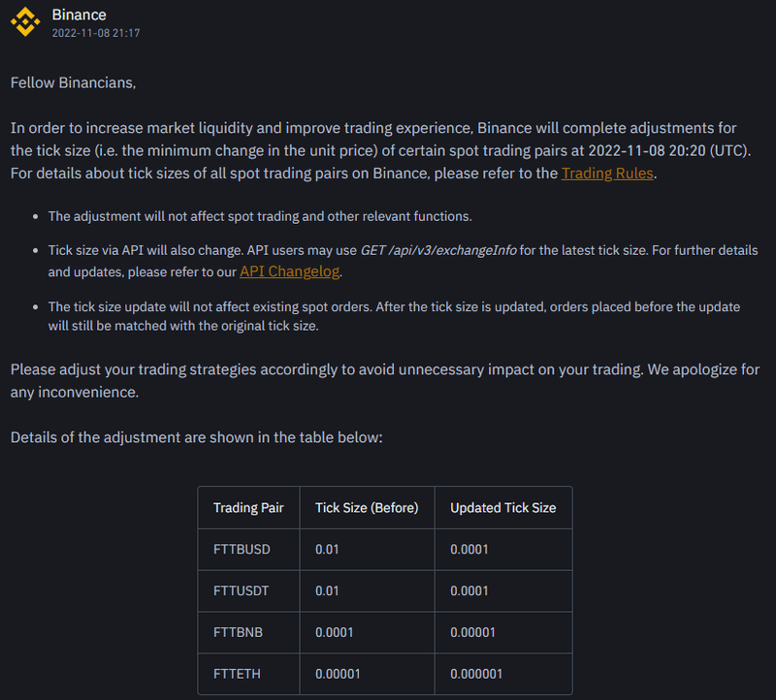Click the Binance logo icon
Screen dimensions: 776x700
[x=26, y=22]
